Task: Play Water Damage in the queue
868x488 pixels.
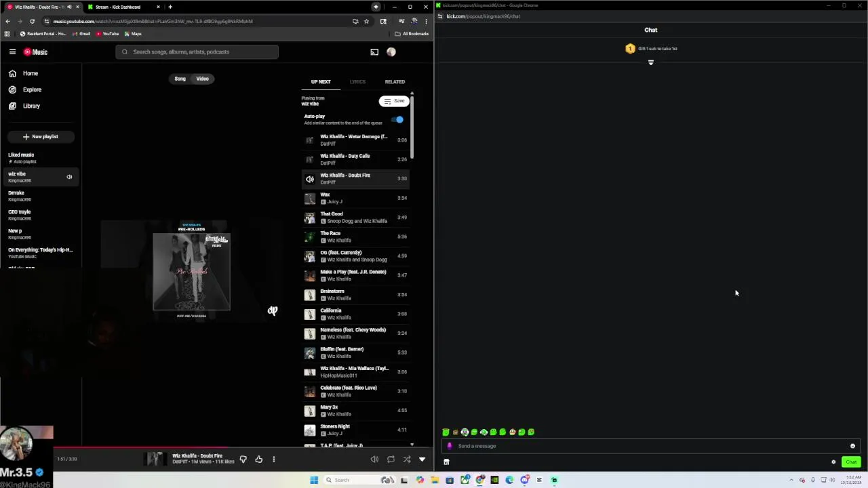Action: pyautogui.click(x=355, y=140)
